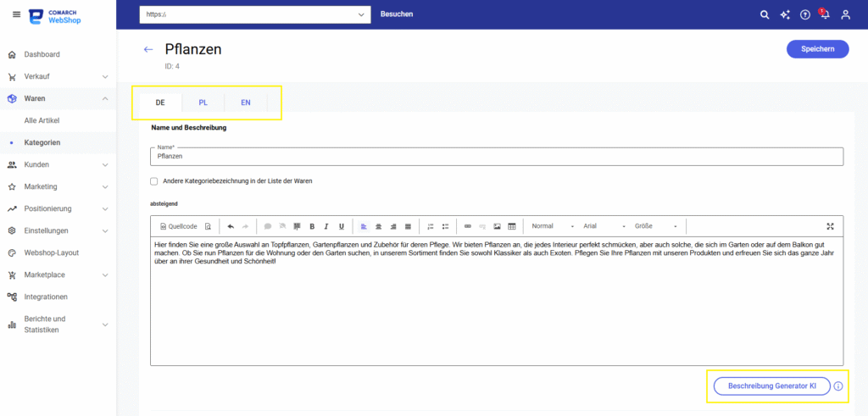This screenshot has width=868, height=416.
Task: Click into the Name input field
Action: coord(497,157)
